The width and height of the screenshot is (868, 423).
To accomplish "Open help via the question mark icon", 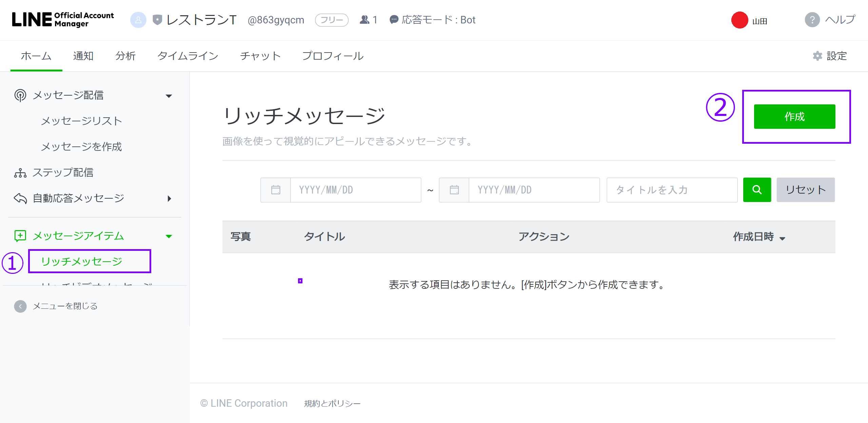I will coord(812,20).
